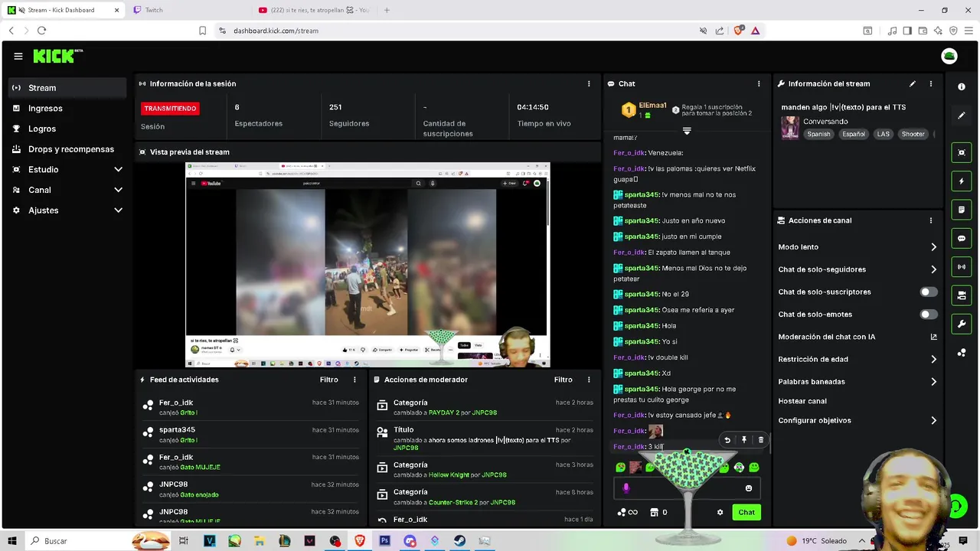The height and width of the screenshot is (551, 980).
Task: Toggle Chat de solo-emotes switch
Action: tap(928, 315)
